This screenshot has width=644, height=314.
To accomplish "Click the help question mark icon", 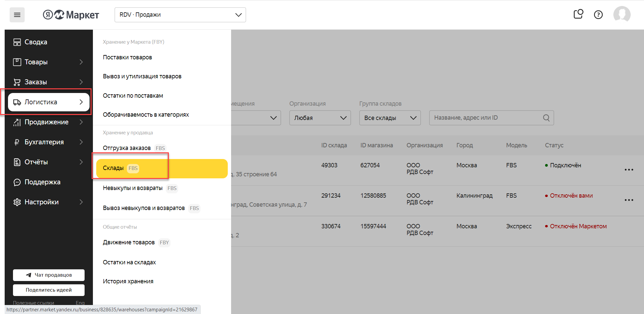I will tap(598, 15).
